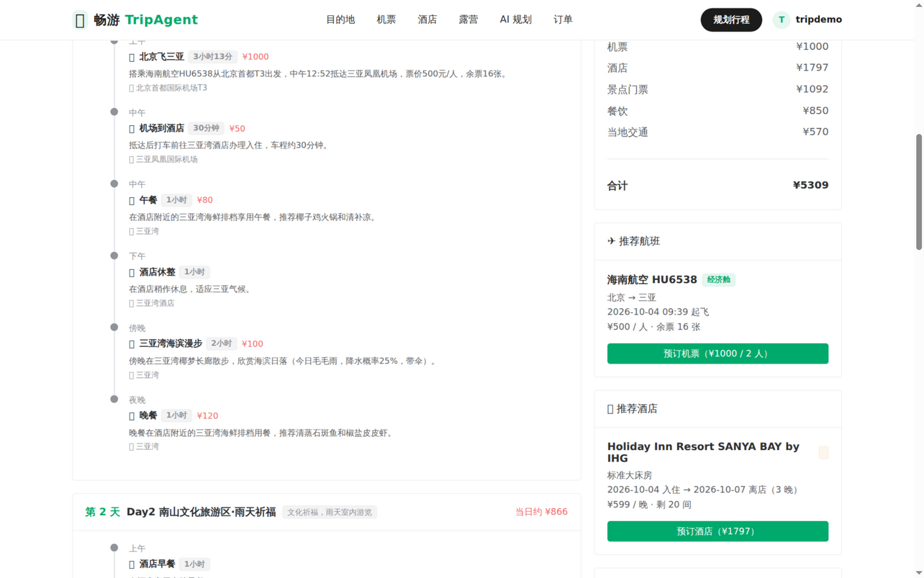This screenshot has width=924, height=578.
Task: Click the 当日约 ¥866 total
Action: (x=541, y=512)
